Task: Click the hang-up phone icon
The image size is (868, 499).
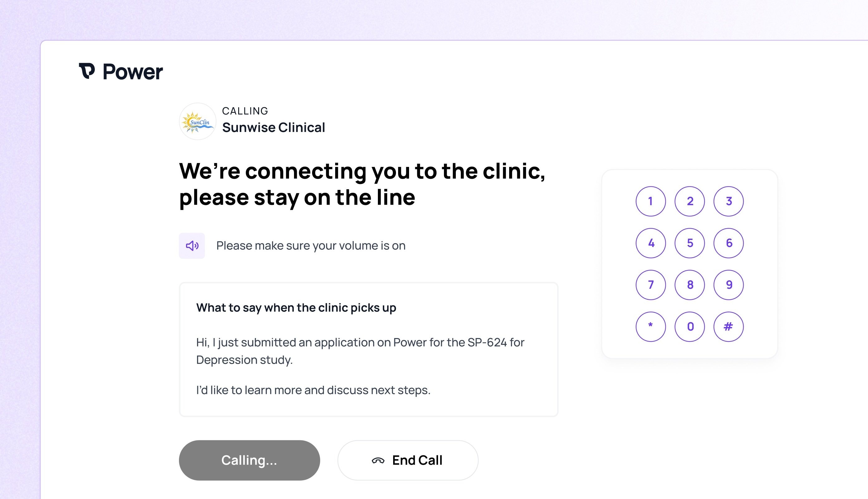Action: tap(378, 461)
